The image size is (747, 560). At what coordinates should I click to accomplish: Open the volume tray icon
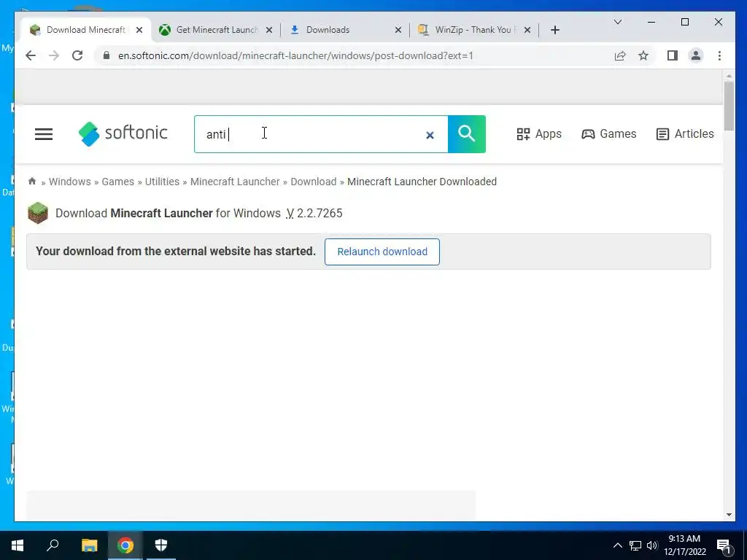pyautogui.click(x=651, y=545)
